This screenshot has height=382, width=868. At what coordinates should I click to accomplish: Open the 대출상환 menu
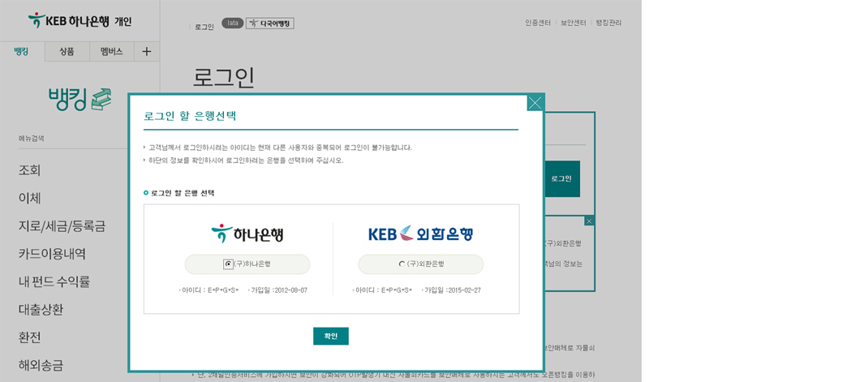click(41, 310)
